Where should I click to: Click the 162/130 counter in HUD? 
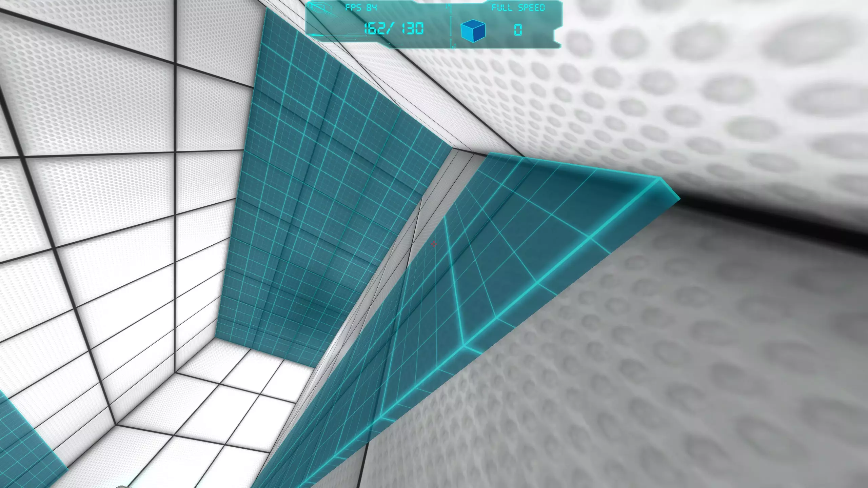click(x=394, y=29)
